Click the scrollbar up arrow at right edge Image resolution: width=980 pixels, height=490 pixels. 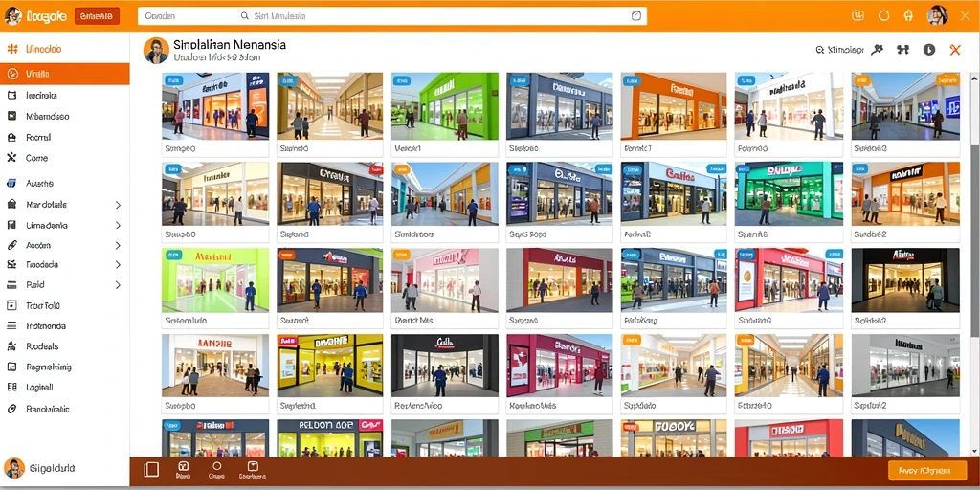974,77
